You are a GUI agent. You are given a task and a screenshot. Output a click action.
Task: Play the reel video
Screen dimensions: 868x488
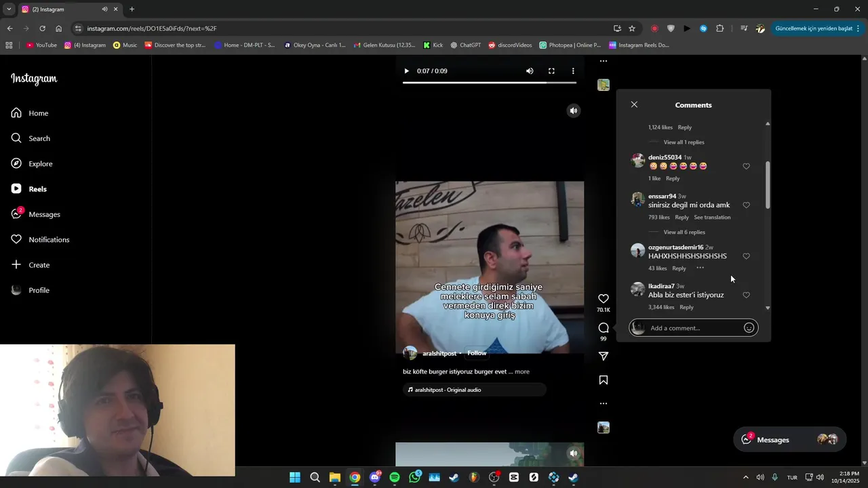click(x=406, y=71)
